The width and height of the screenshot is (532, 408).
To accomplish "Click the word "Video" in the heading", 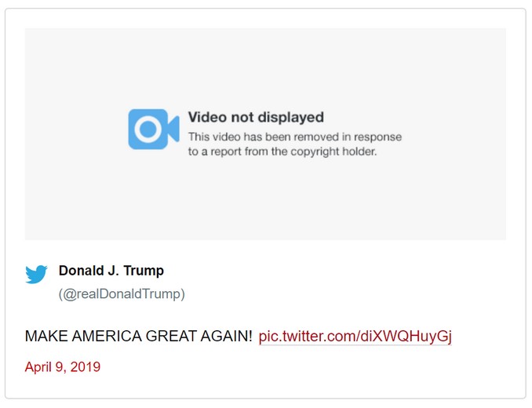I will click(x=206, y=118).
